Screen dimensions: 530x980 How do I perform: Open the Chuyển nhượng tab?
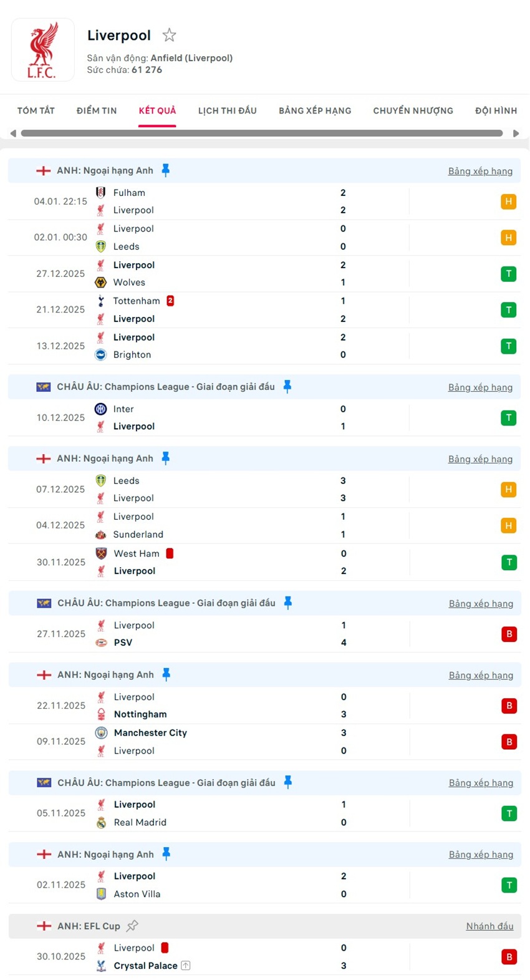click(x=413, y=110)
